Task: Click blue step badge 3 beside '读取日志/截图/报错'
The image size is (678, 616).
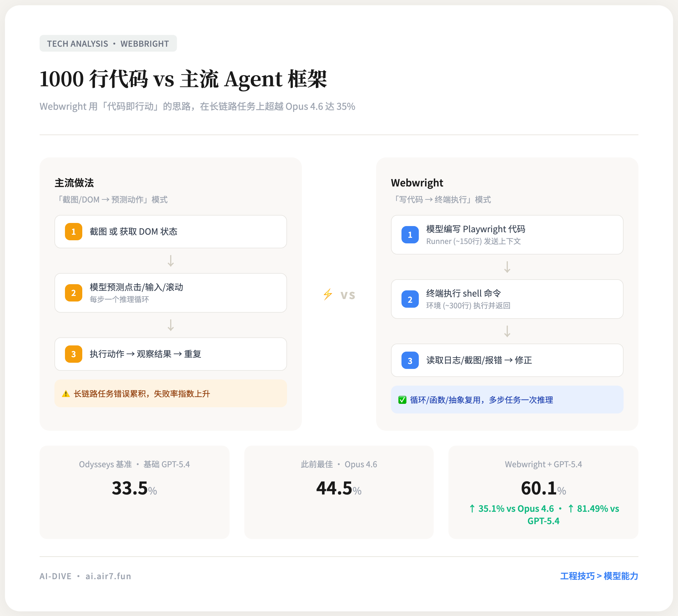Action: (x=410, y=361)
